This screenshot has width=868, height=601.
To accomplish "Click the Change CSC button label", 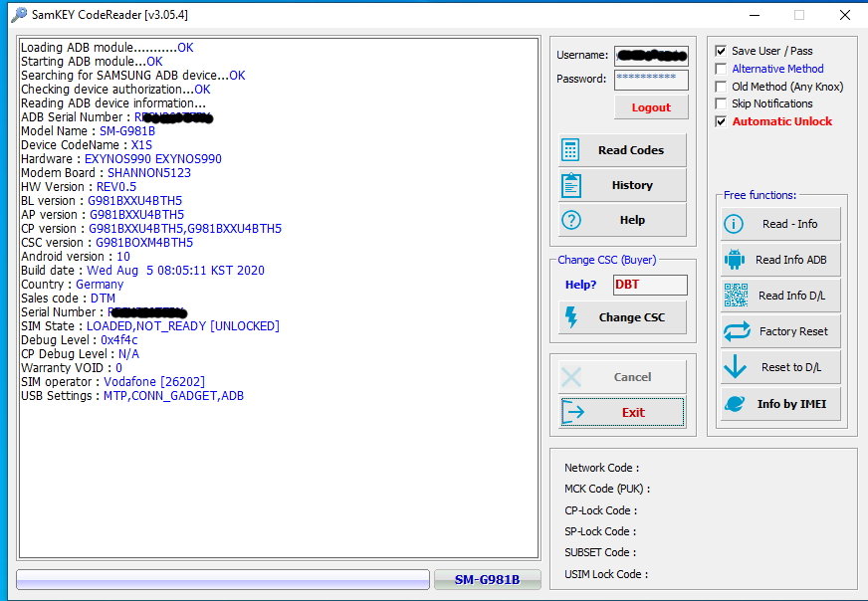I will (x=632, y=317).
